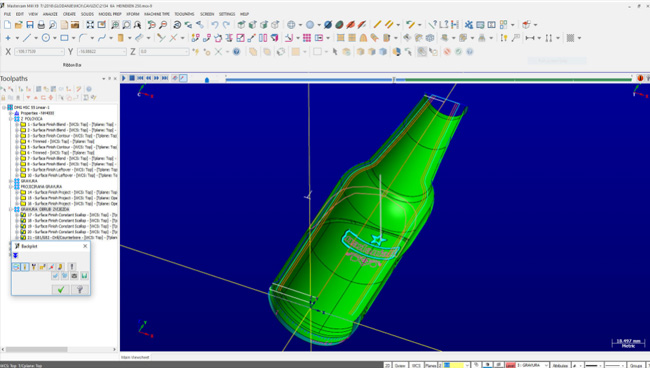Viewport: 650px width, 368px height.
Task: Collapse the PROJICIRANA GRAVURA group
Action: point(11,187)
